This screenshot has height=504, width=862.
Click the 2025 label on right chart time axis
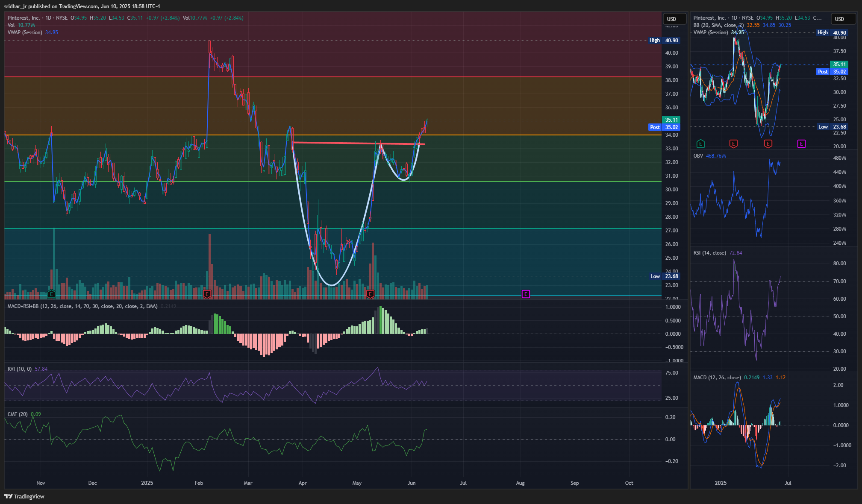coord(721,483)
